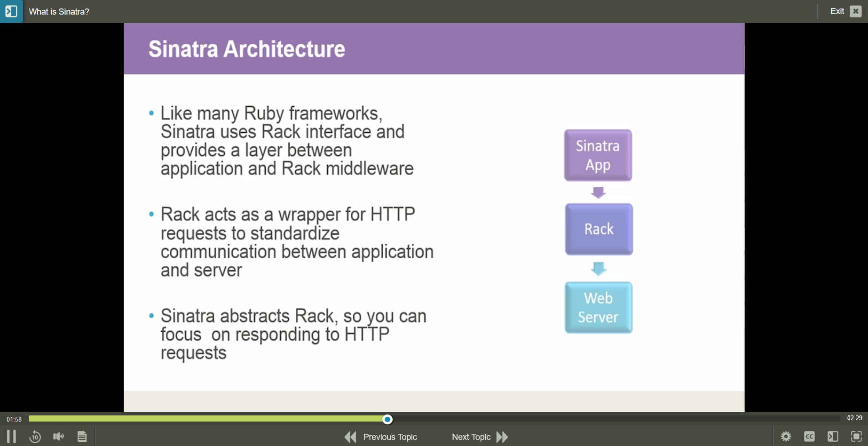Skip forward with the Next Topic double-arrow

(502, 437)
